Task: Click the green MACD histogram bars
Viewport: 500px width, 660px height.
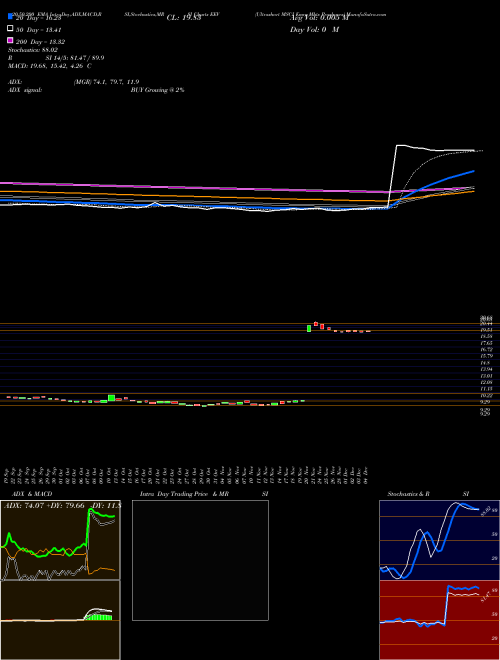Action: point(99,617)
